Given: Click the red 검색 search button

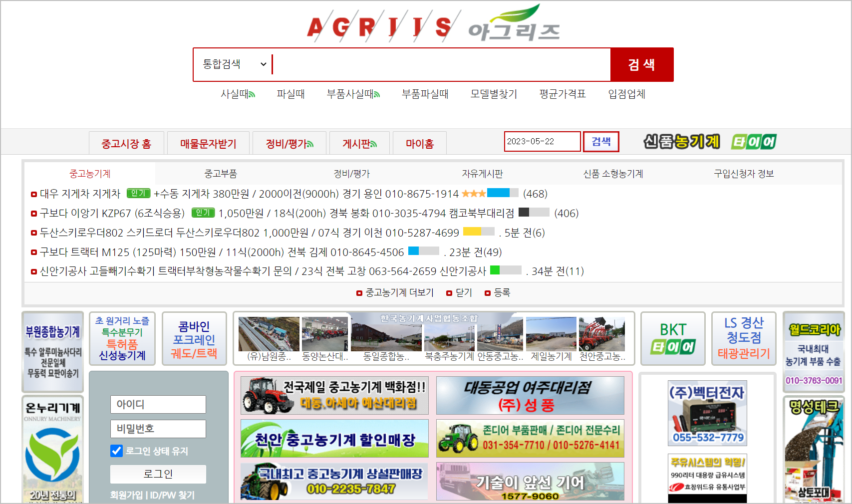Looking at the screenshot, I should (641, 64).
